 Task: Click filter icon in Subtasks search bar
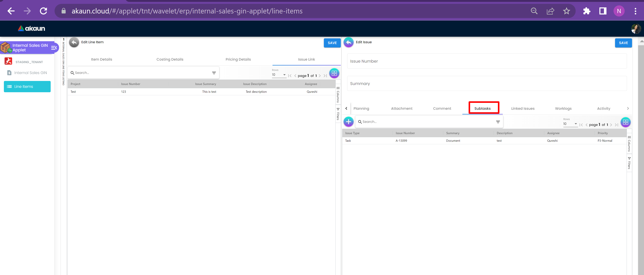click(x=498, y=122)
